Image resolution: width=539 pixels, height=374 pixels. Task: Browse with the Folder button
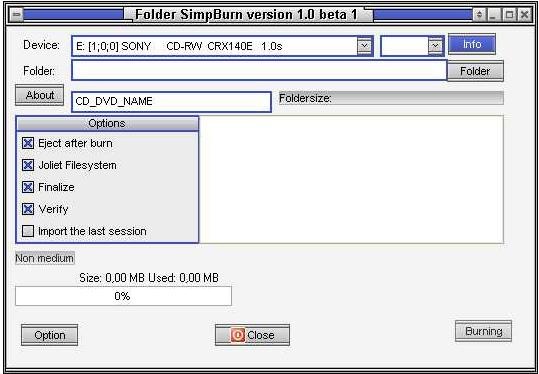point(475,71)
